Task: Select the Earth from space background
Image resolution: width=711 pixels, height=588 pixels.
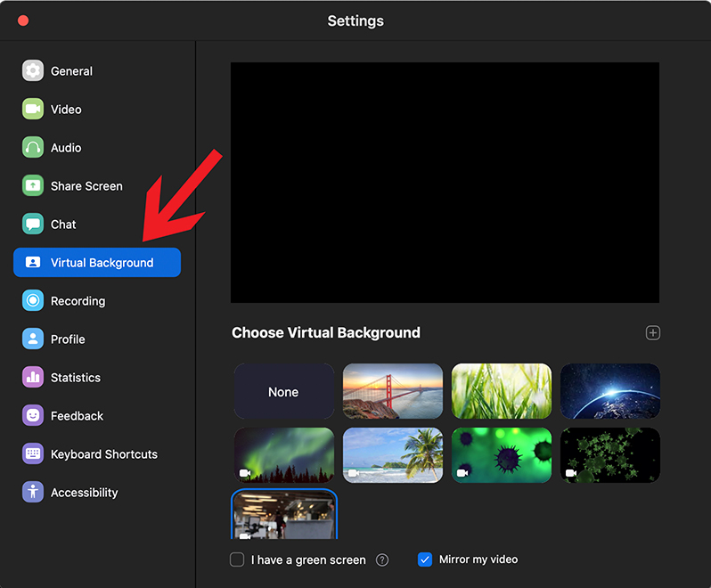Action: tap(610, 391)
